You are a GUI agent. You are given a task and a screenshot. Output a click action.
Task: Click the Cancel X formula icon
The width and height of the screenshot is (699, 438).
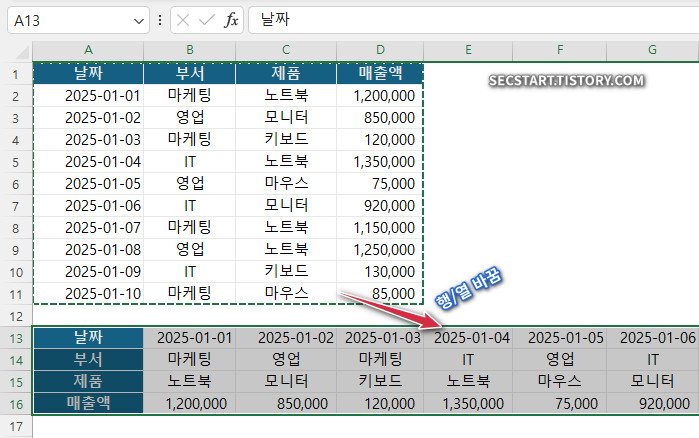(183, 20)
